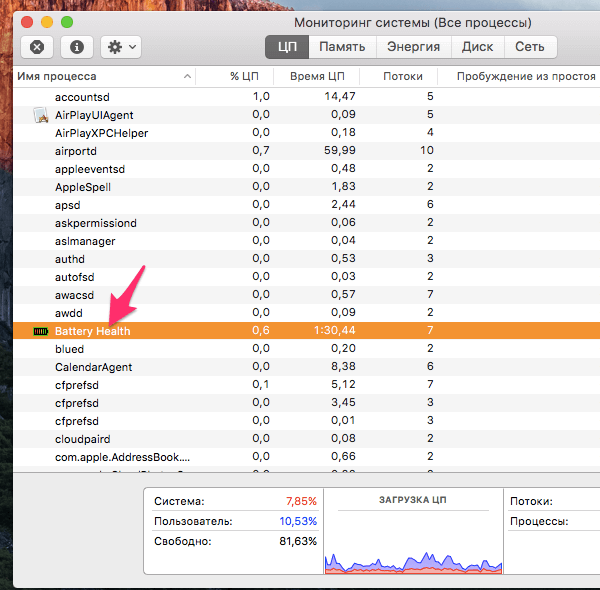Click the Пользователь 10,53% value

point(298,521)
